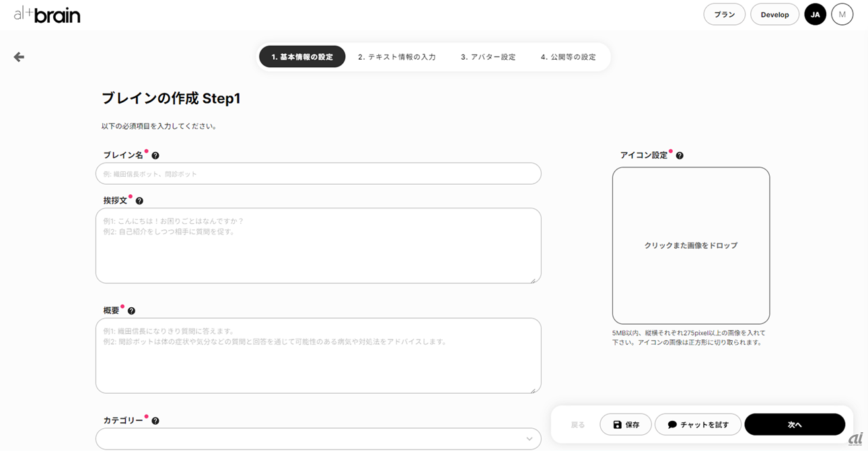Open the M user avatar menu
The image size is (868, 451).
click(x=842, y=14)
